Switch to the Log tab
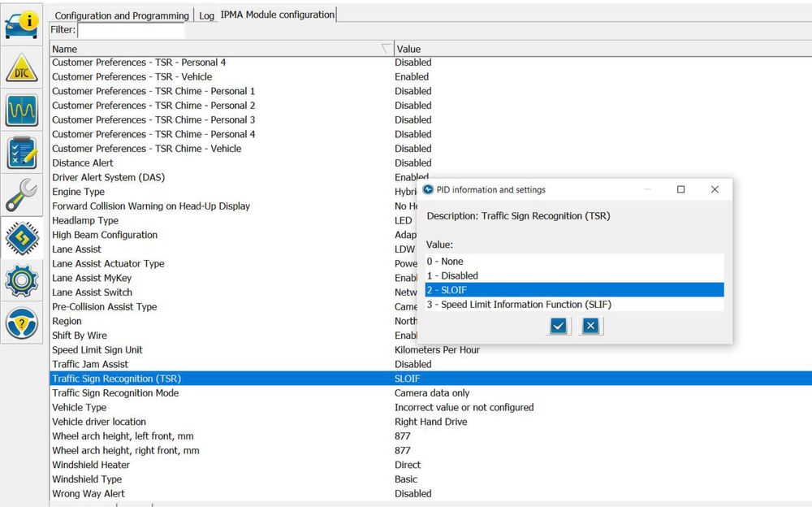 (x=207, y=15)
